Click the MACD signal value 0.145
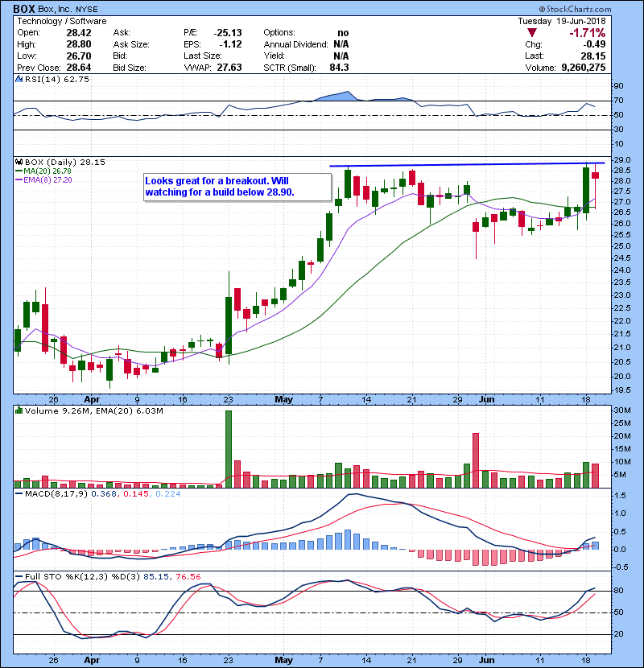644x668 pixels. (x=136, y=494)
